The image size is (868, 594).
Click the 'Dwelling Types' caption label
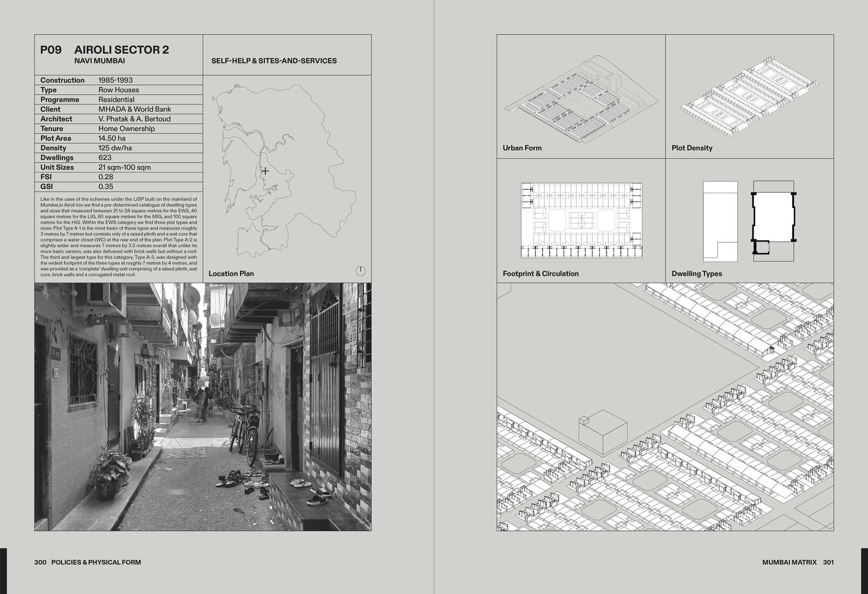(x=697, y=273)
